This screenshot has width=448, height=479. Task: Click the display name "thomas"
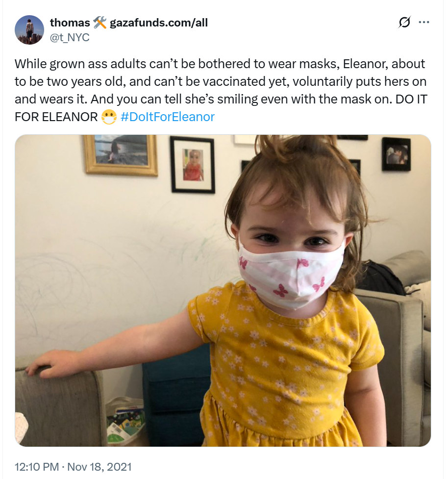(70, 23)
